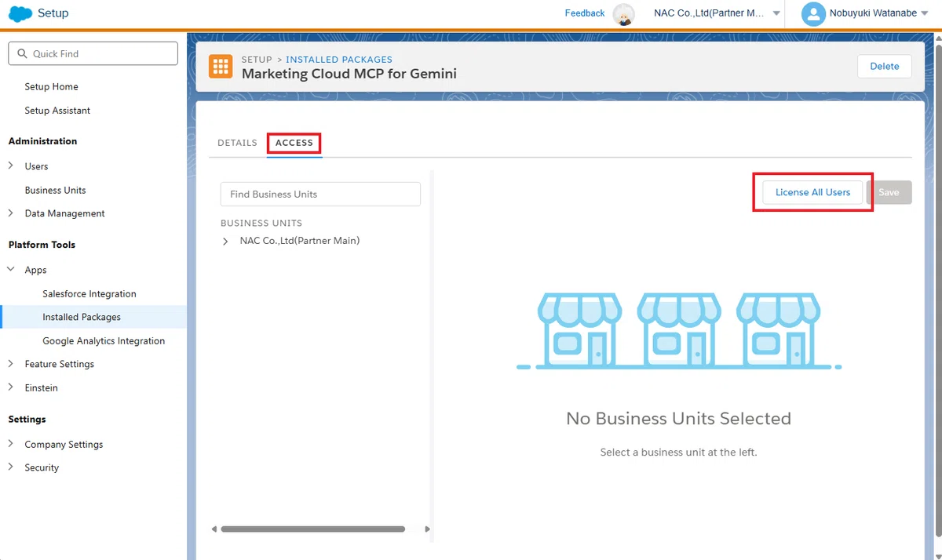Click the Users label in sidebar

tap(36, 166)
